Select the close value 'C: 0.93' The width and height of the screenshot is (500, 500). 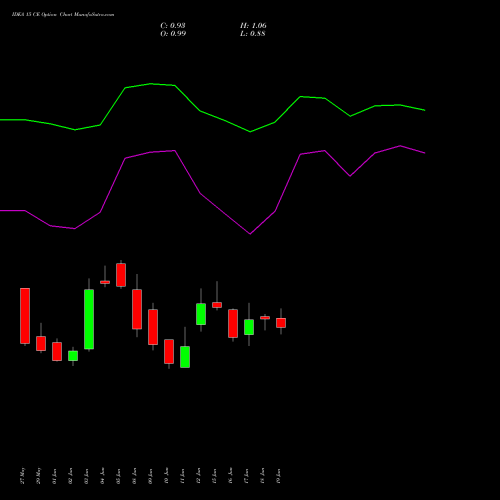173,26
